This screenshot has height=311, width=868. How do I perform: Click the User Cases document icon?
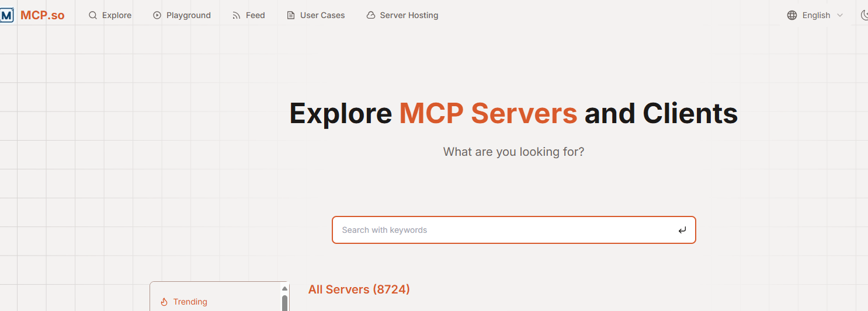[x=291, y=15]
